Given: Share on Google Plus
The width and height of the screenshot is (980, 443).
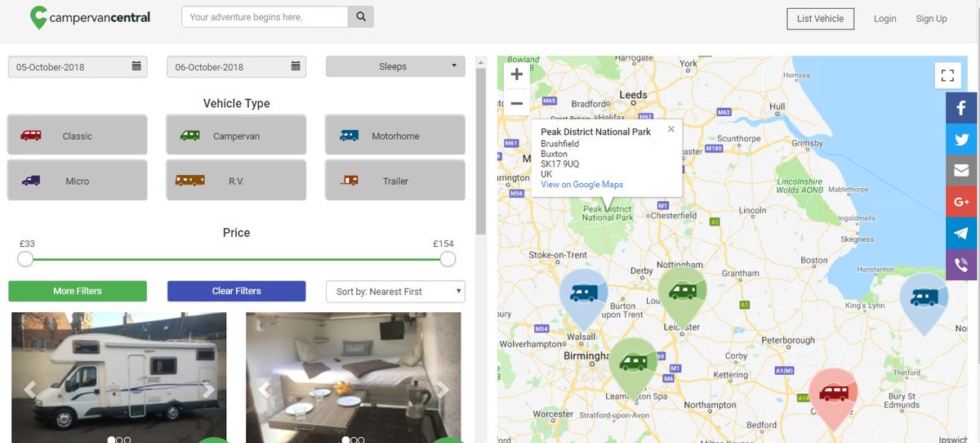Looking at the screenshot, I should pyautogui.click(x=962, y=201).
